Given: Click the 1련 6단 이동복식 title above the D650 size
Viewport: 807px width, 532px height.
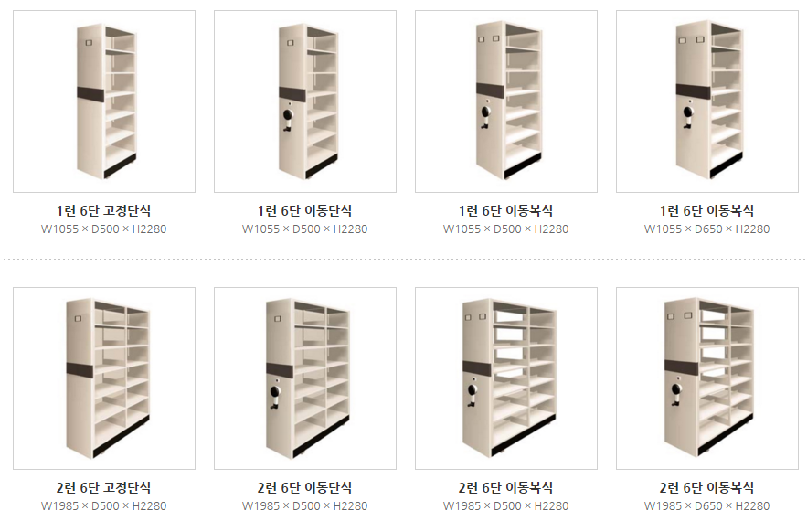Looking at the screenshot, I should [x=707, y=210].
